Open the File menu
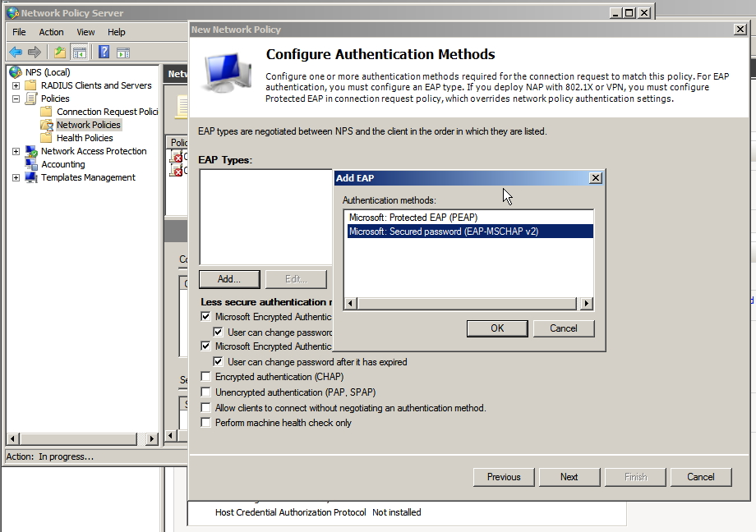 (19, 32)
